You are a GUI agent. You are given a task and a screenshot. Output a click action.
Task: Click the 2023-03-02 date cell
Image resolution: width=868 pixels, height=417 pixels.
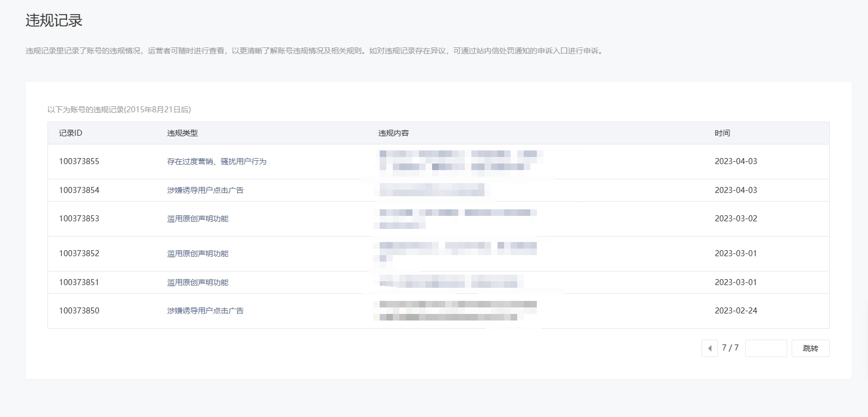click(735, 219)
